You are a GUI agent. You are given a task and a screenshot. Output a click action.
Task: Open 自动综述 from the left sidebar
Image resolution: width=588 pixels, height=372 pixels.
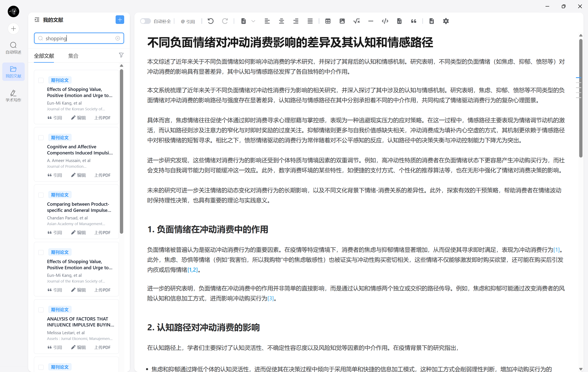coord(13,48)
